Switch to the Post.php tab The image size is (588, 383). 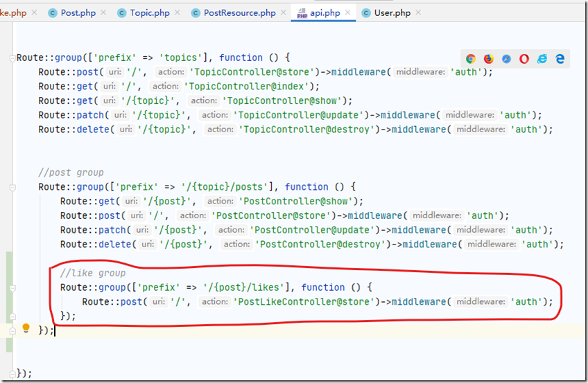78,12
